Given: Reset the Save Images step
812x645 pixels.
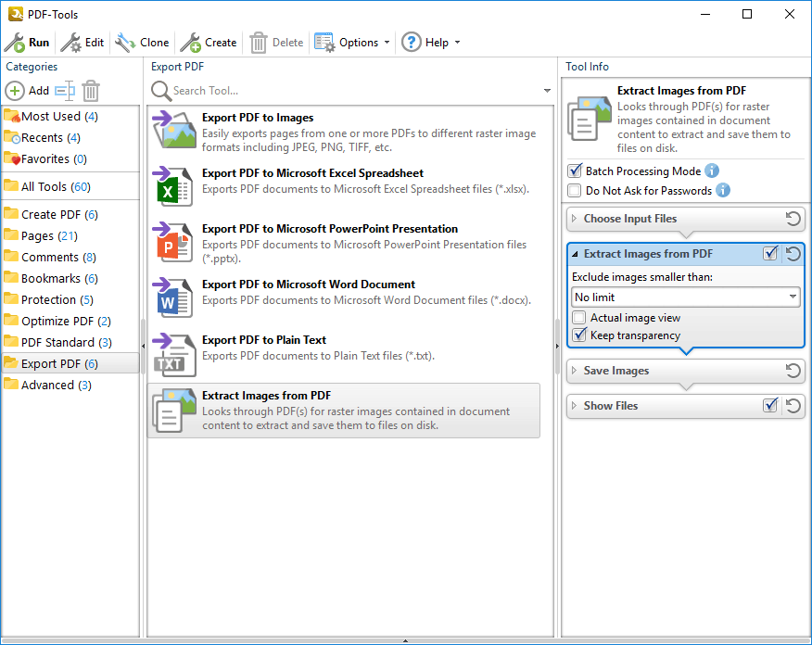Looking at the screenshot, I should point(793,371).
